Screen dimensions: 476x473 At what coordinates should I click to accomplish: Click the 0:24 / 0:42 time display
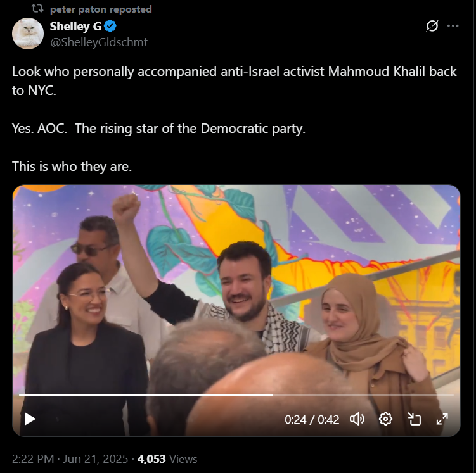pos(312,420)
